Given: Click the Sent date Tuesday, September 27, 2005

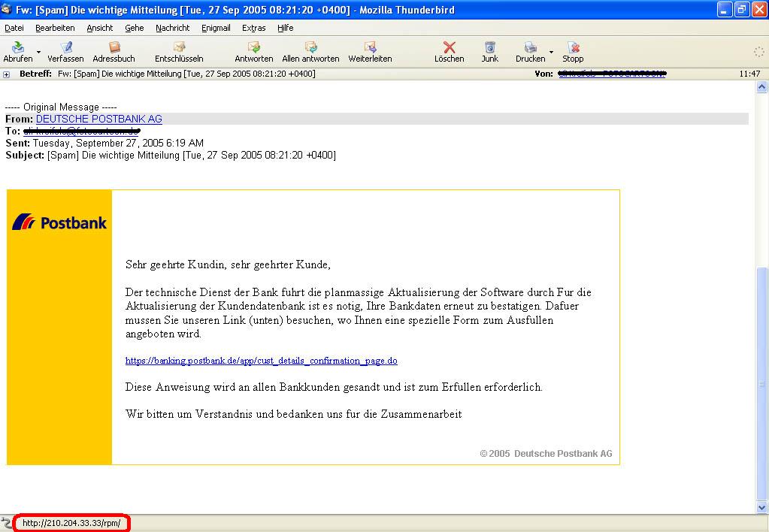Looking at the screenshot, I should pos(118,143).
